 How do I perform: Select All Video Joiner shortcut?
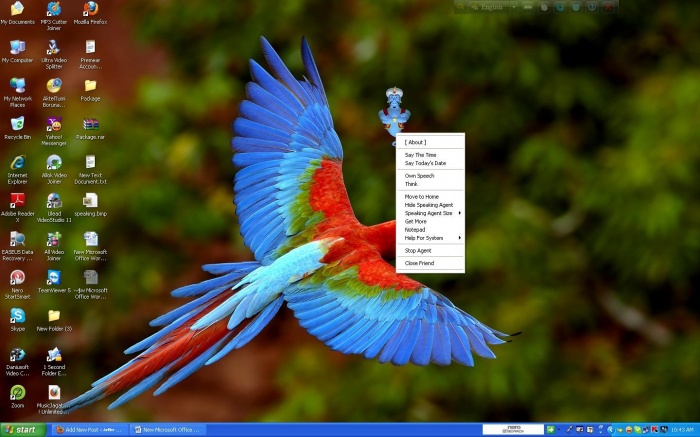(54, 246)
